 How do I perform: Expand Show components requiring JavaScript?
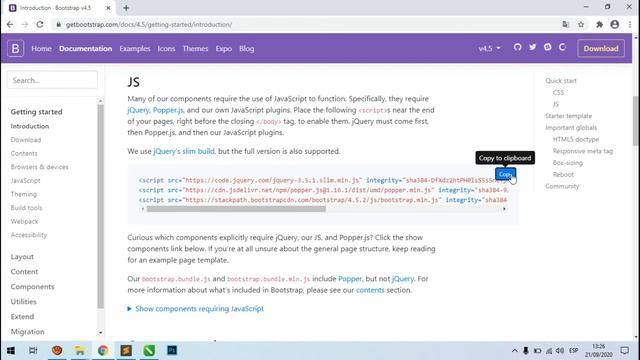196,309
